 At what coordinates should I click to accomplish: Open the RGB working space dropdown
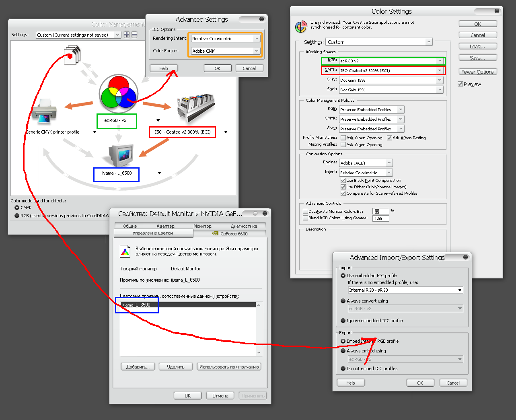pos(391,61)
